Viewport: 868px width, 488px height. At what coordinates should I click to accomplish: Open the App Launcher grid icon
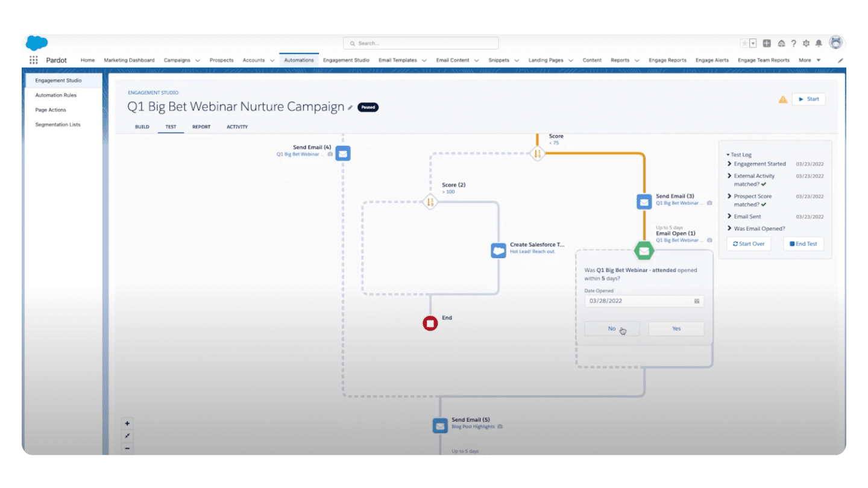(x=33, y=60)
